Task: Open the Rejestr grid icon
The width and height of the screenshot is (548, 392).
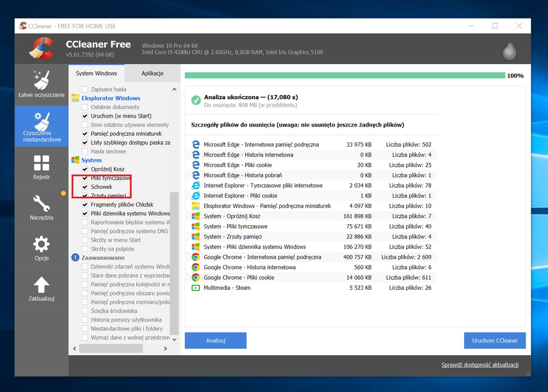Action: click(x=42, y=163)
